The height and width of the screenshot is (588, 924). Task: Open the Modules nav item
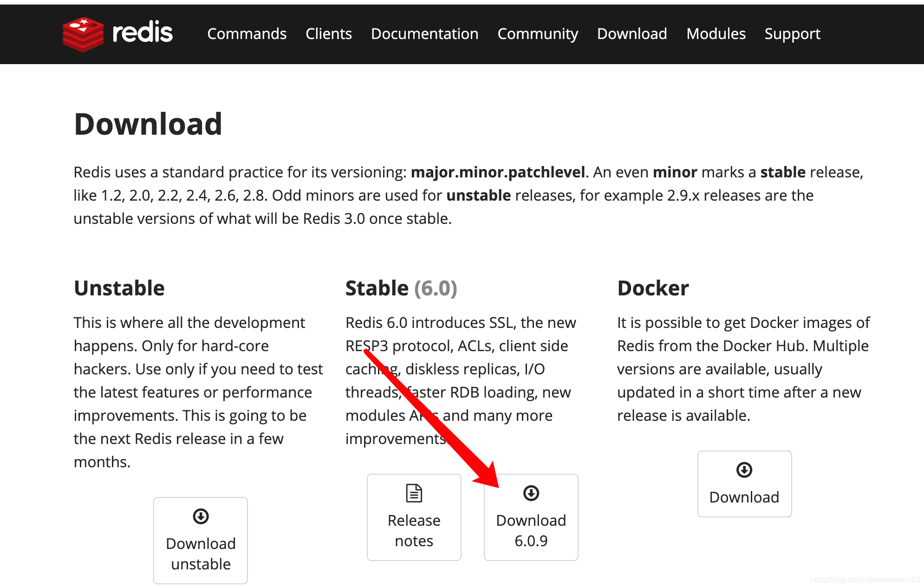point(716,33)
